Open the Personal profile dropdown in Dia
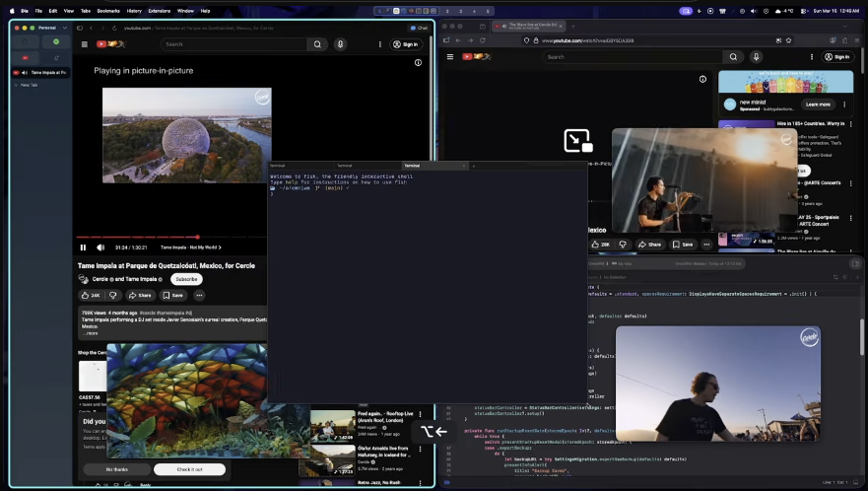Viewport: 868px width, 491px height. click(52, 28)
